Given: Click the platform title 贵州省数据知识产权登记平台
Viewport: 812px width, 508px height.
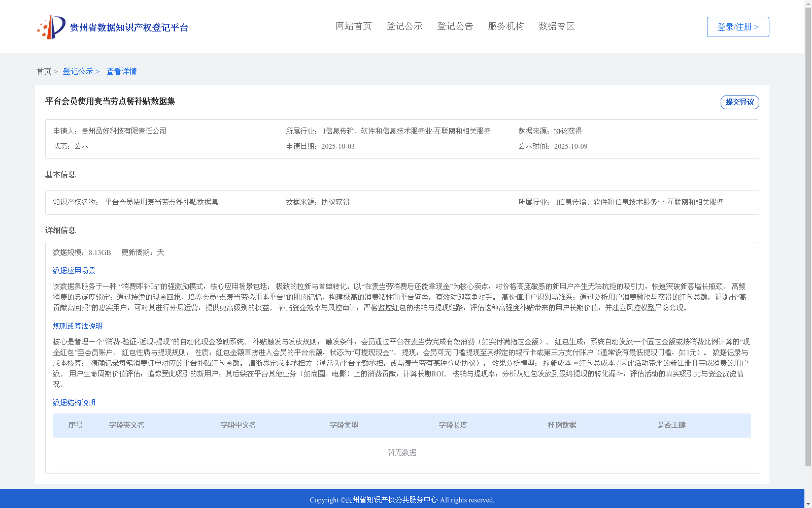Looking at the screenshot, I should [129, 27].
